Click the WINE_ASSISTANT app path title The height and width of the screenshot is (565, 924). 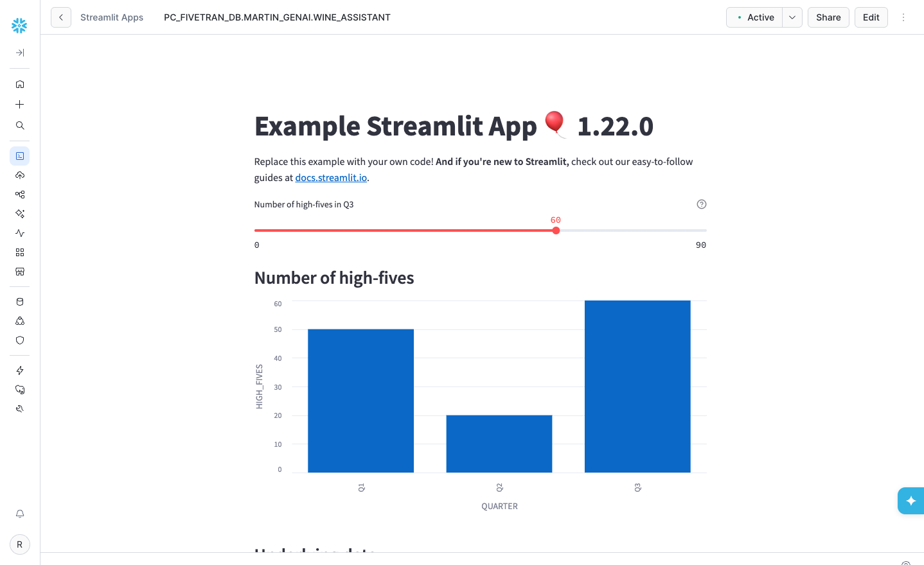[x=277, y=17]
